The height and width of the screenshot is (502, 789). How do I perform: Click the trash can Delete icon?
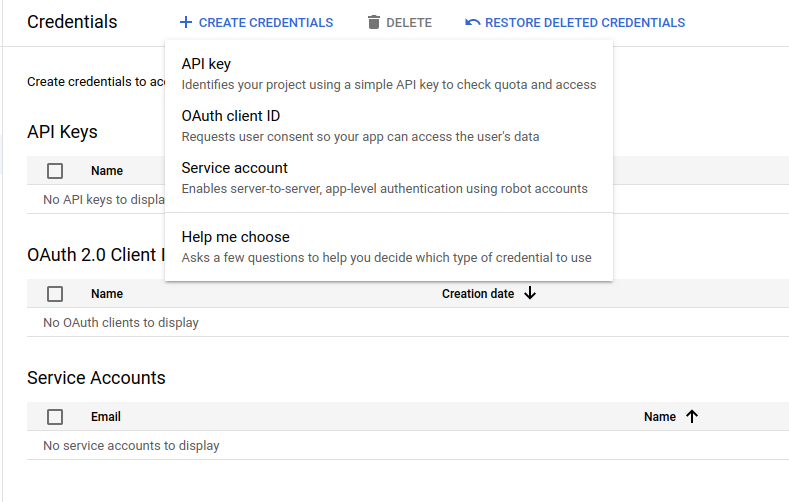pyautogui.click(x=374, y=22)
